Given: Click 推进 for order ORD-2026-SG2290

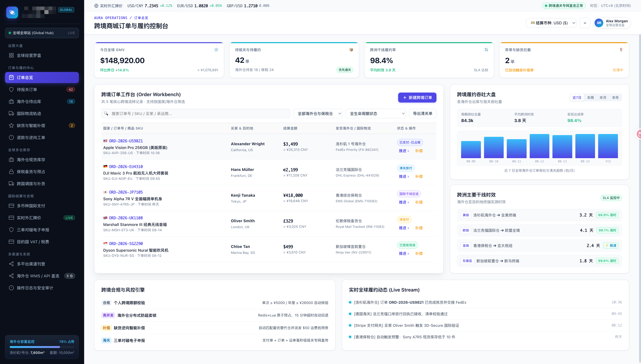Looking at the screenshot, I should click(x=404, y=254).
